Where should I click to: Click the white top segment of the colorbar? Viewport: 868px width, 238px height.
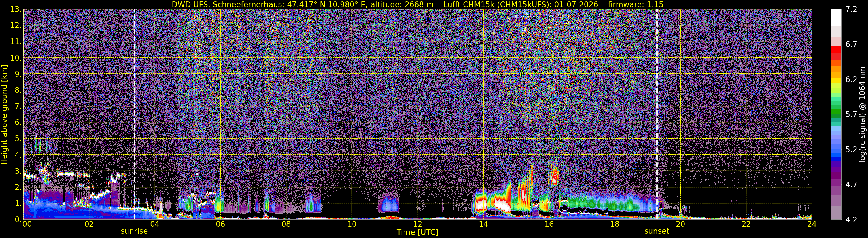[836, 18]
